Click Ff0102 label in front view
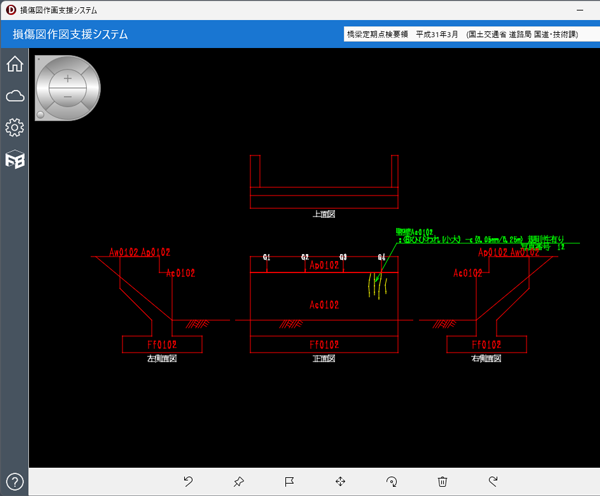The height and width of the screenshot is (496, 600). [x=324, y=345]
